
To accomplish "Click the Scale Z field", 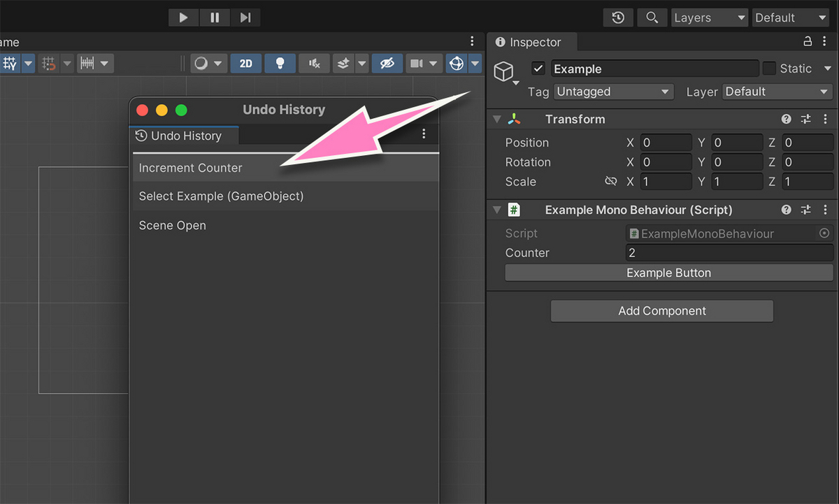I will coord(808,182).
